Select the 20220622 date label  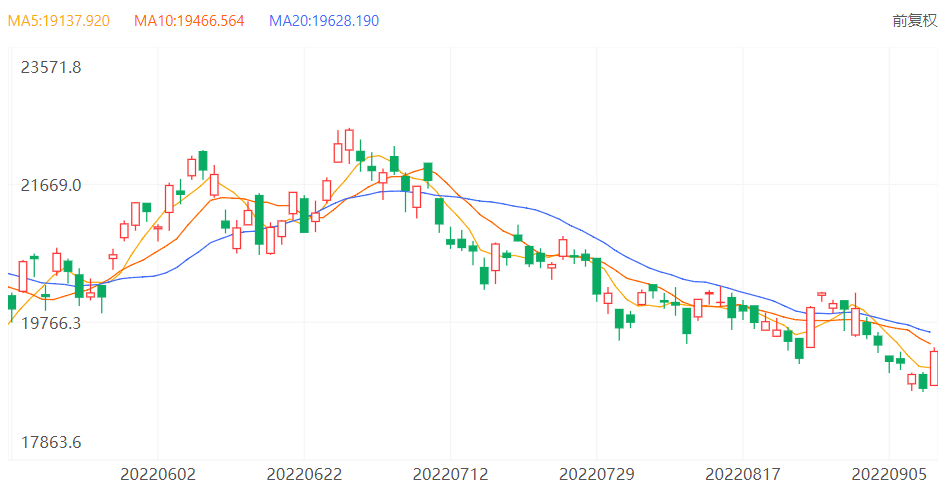tap(304, 474)
